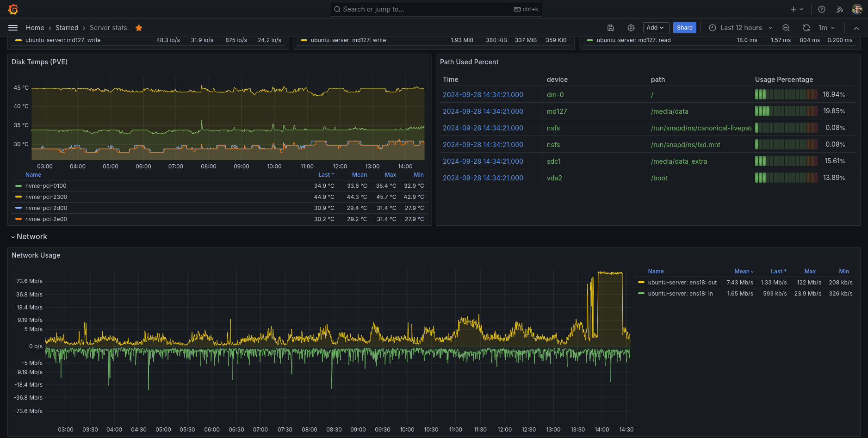Viewport: 868px width, 438px height.
Task: Toggle nvme-pci-0100 series visibility
Action: pyautogui.click(x=46, y=186)
